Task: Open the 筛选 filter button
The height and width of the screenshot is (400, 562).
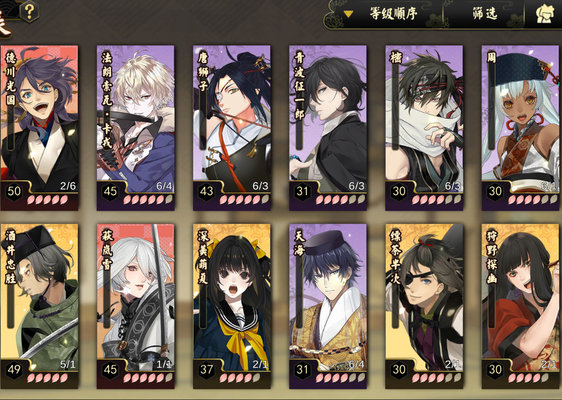Action: click(x=485, y=14)
